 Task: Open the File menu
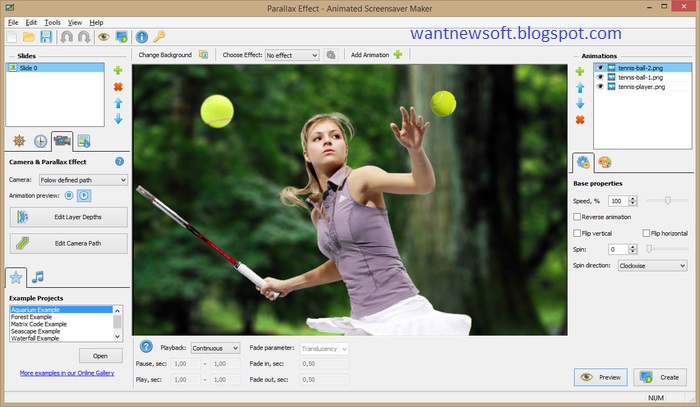13,22
